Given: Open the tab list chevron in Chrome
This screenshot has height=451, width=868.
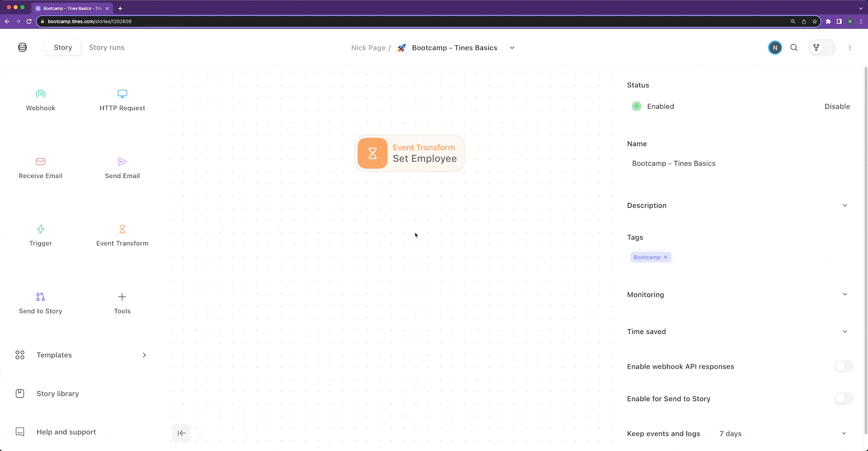Looking at the screenshot, I should (861, 8).
